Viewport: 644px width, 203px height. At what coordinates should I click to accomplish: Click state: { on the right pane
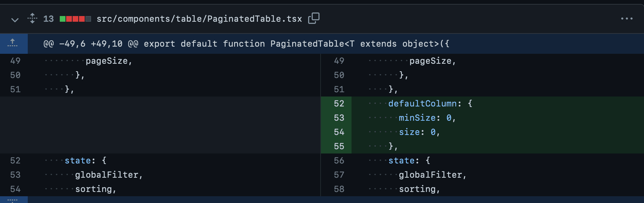(x=409, y=161)
